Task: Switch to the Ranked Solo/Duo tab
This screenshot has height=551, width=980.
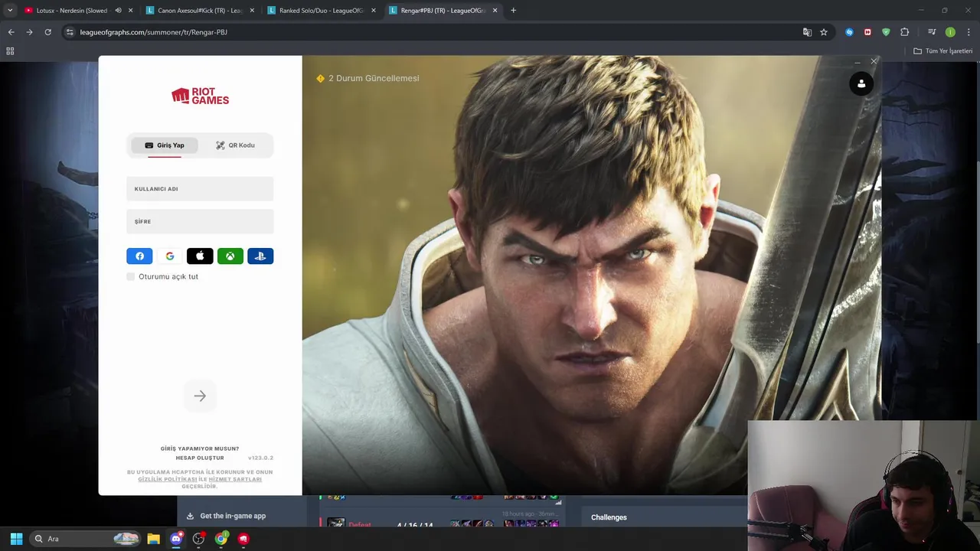Action: pyautogui.click(x=320, y=11)
